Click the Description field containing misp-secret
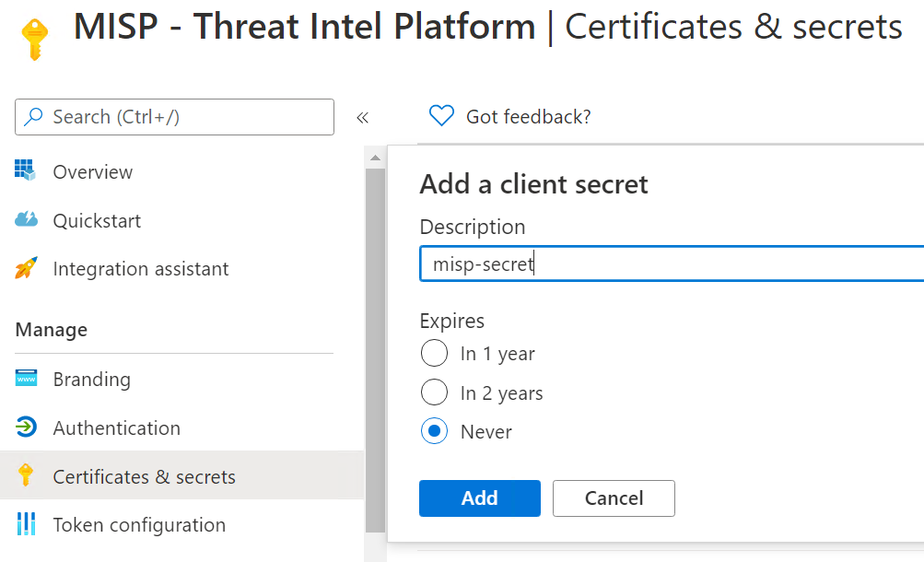 pyautogui.click(x=672, y=263)
